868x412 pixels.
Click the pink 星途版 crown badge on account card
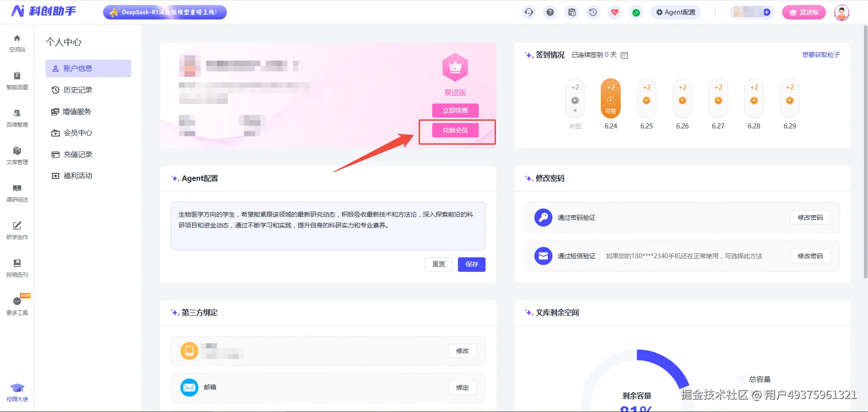tap(455, 67)
